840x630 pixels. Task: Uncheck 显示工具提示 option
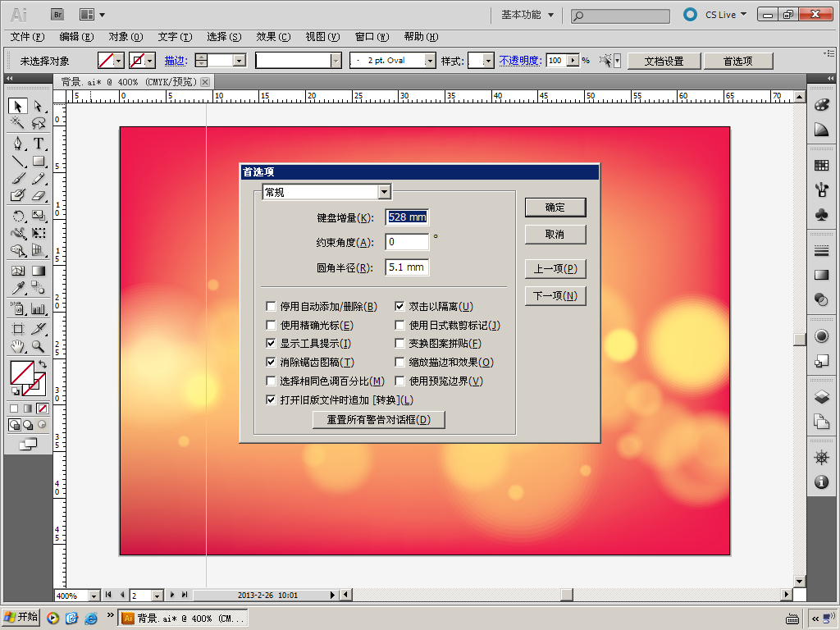271,344
